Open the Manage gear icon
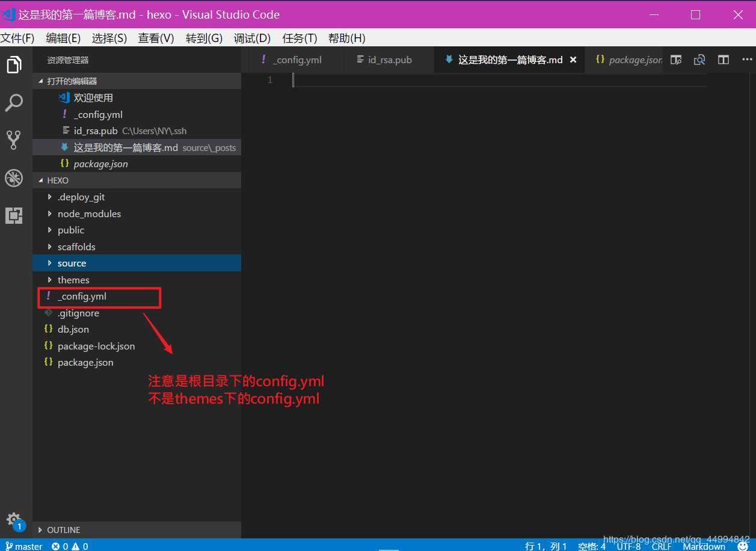The image size is (756, 551). pyautogui.click(x=14, y=521)
